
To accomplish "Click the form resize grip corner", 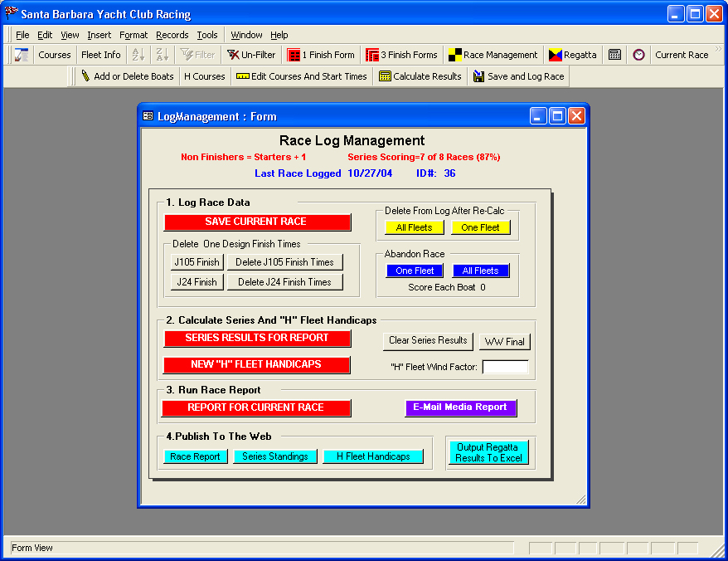I will tap(580, 499).
